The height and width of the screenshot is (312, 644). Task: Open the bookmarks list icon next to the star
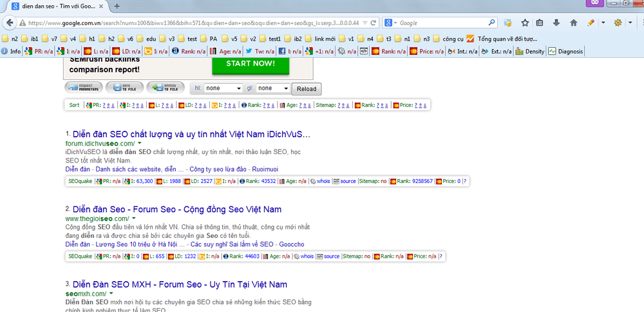(540, 23)
